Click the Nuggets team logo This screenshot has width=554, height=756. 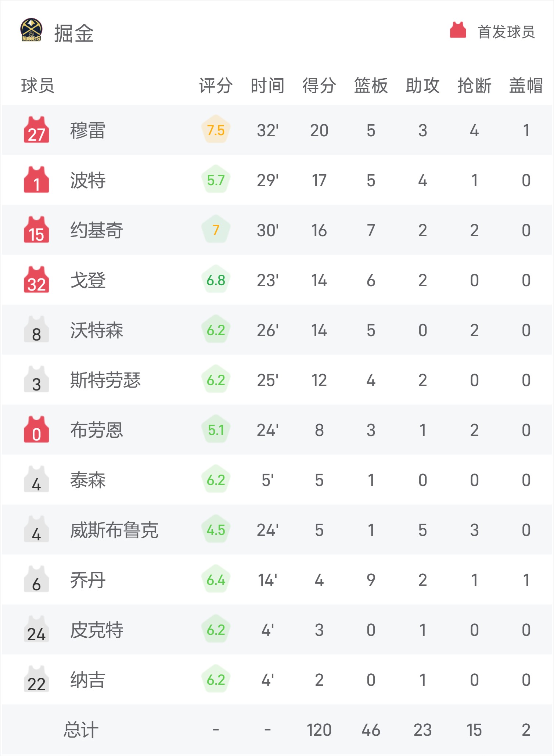point(31,30)
